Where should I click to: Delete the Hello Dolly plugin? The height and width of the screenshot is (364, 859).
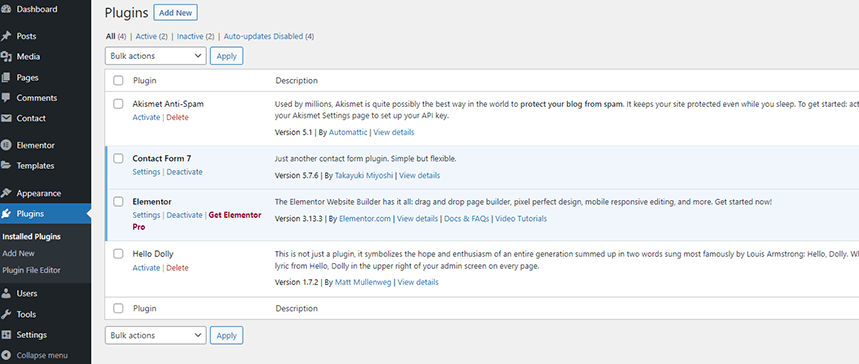tap(177, 268)
